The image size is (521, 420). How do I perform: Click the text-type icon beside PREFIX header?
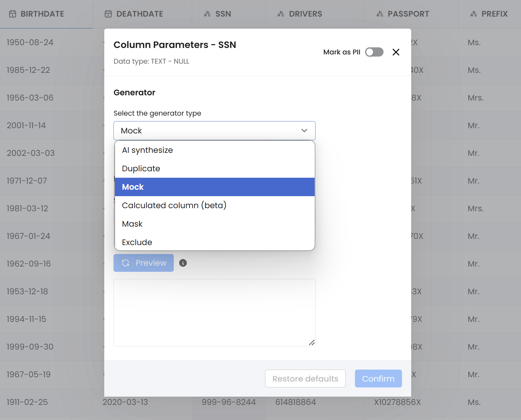pyautogui.click(x=474, y=14)
